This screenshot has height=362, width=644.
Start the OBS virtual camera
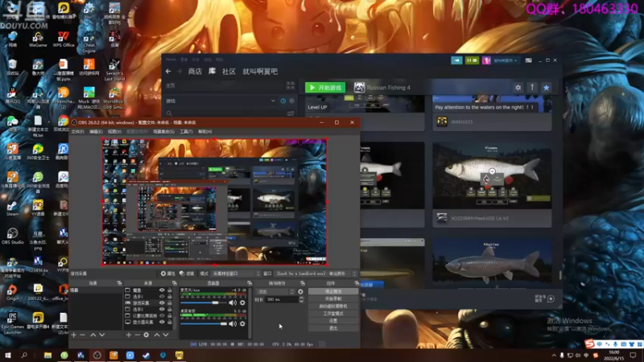tap(333, 306)
